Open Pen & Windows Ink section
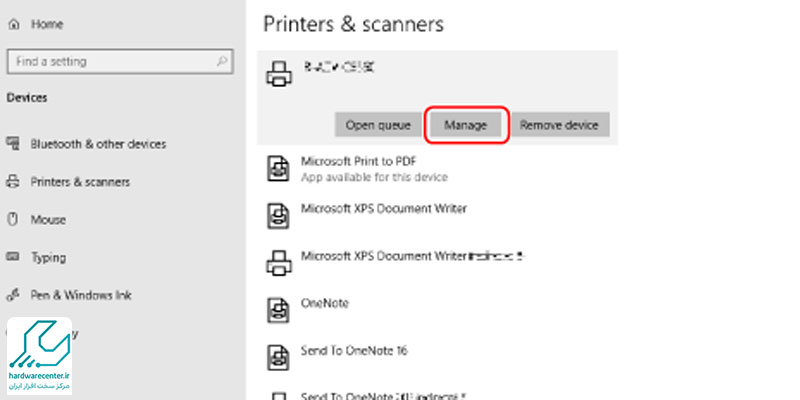 click(81, 295)
